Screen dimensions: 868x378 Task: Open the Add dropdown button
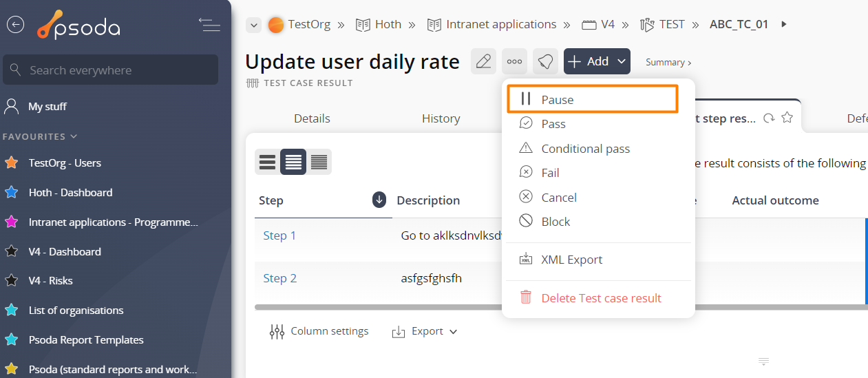coord(597,61)
